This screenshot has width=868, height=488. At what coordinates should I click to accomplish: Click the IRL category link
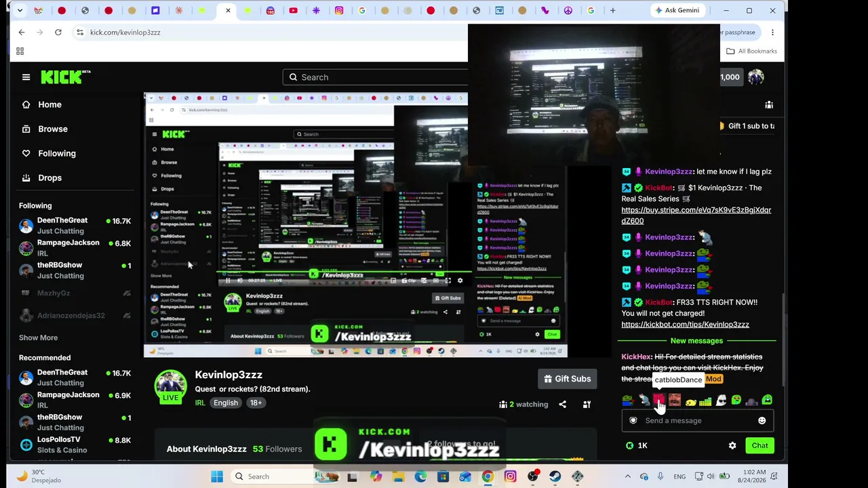point(200,403)
